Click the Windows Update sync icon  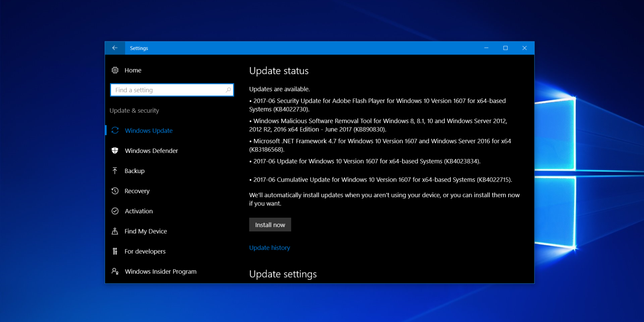click(x=115, y=130)
